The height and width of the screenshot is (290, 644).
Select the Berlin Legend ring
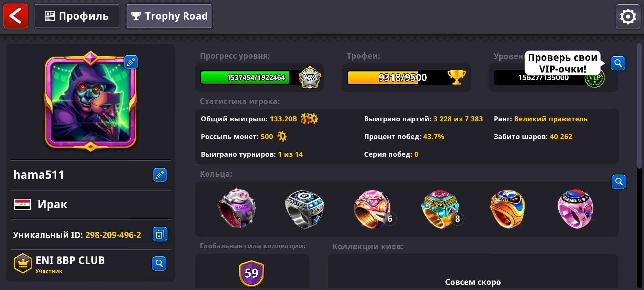pyautogui.click(x=441, y=209)
